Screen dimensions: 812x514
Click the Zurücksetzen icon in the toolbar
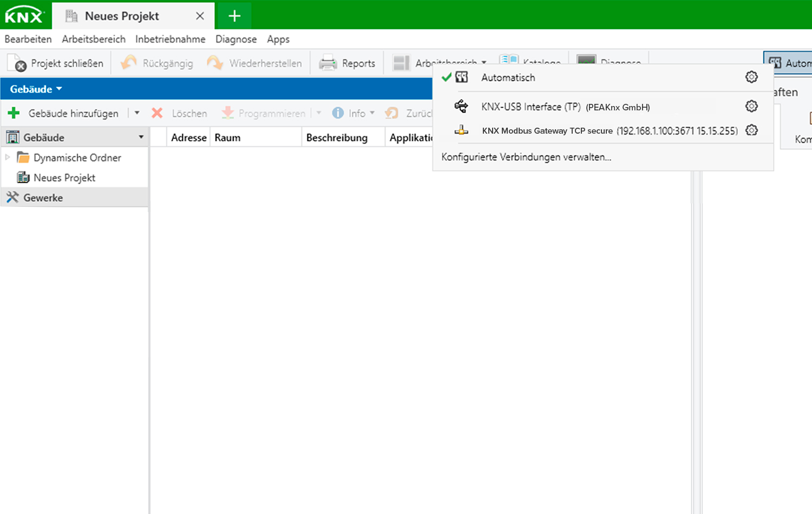[391, 113]
